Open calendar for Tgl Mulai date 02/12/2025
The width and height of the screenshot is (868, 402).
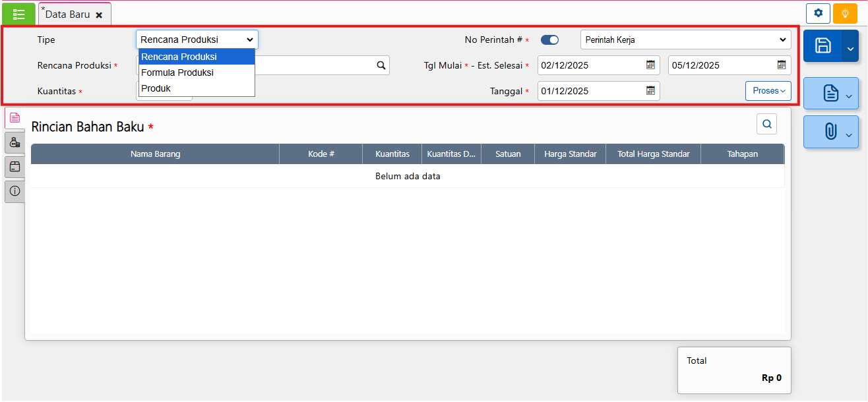pos(650,65)
